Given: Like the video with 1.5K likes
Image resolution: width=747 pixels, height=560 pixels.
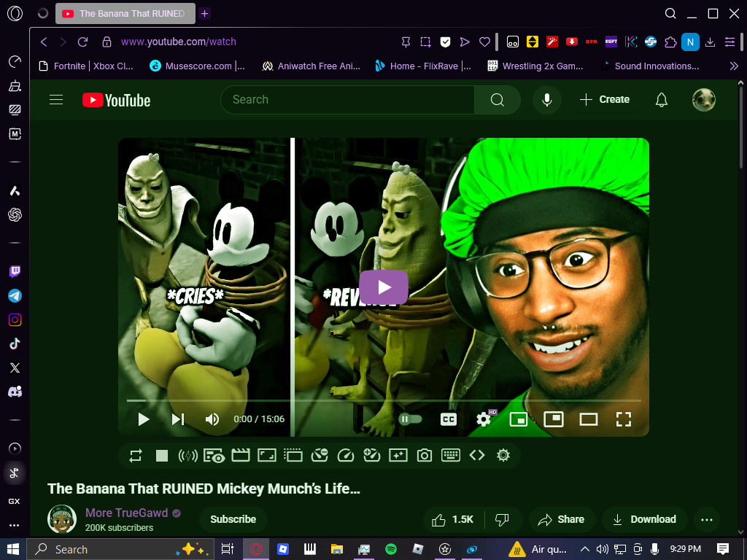Looking at the screenshot, I should 452,519.
